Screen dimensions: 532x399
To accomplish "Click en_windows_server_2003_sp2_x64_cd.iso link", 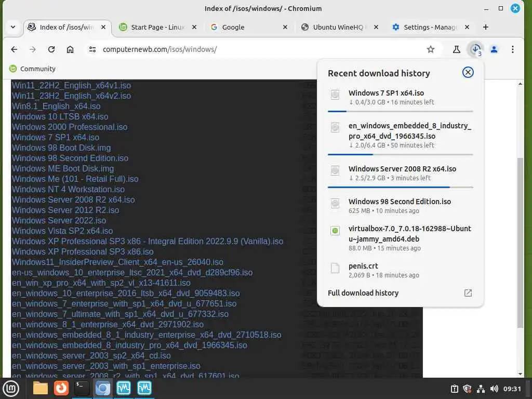I will [91, 355].
